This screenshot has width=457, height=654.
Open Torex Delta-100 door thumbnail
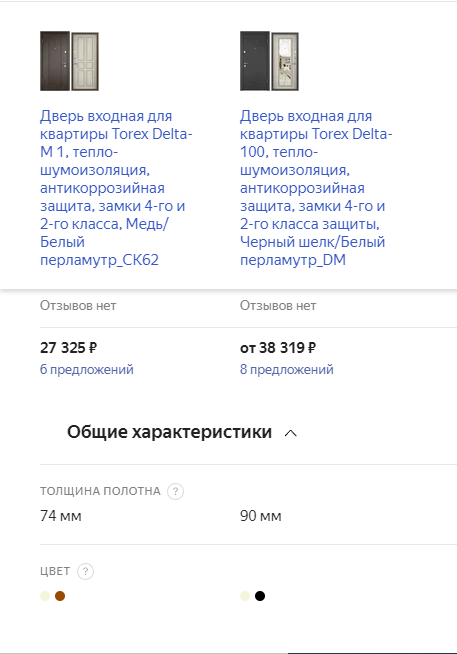(x=269, y=61)
